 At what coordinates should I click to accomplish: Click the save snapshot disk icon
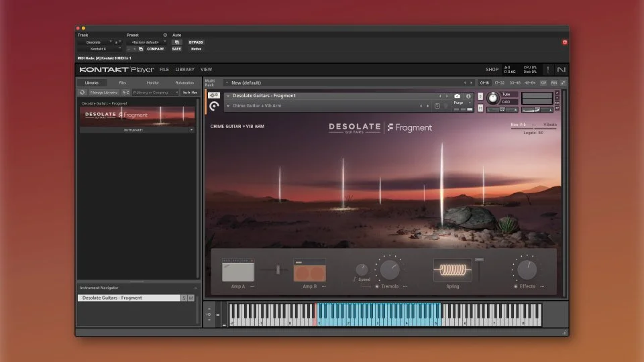437,106
